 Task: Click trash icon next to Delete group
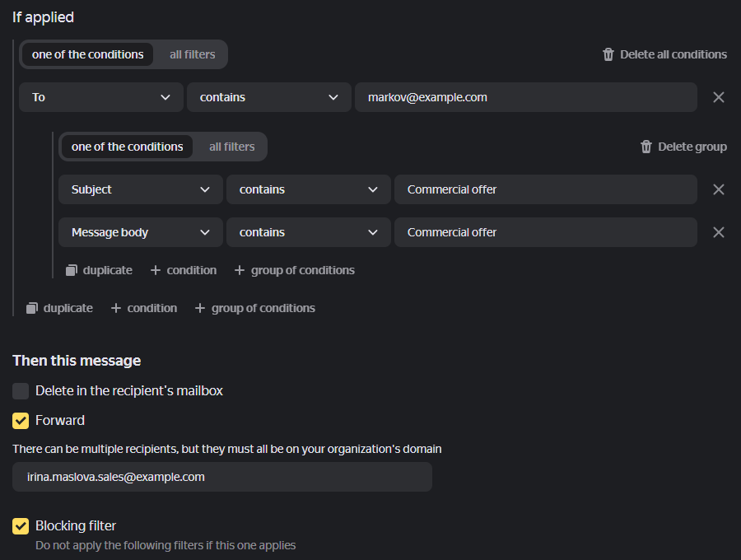[x=646, y=147]
